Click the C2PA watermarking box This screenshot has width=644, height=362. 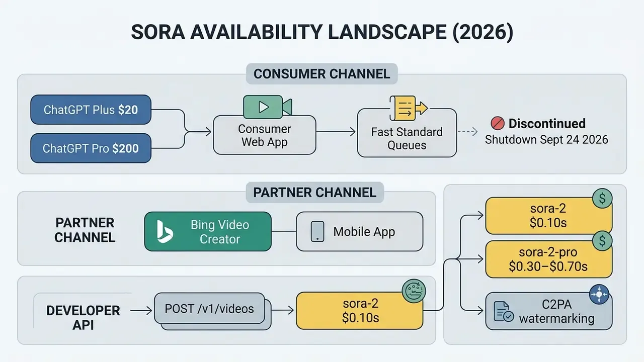click(x=548, y=312)
